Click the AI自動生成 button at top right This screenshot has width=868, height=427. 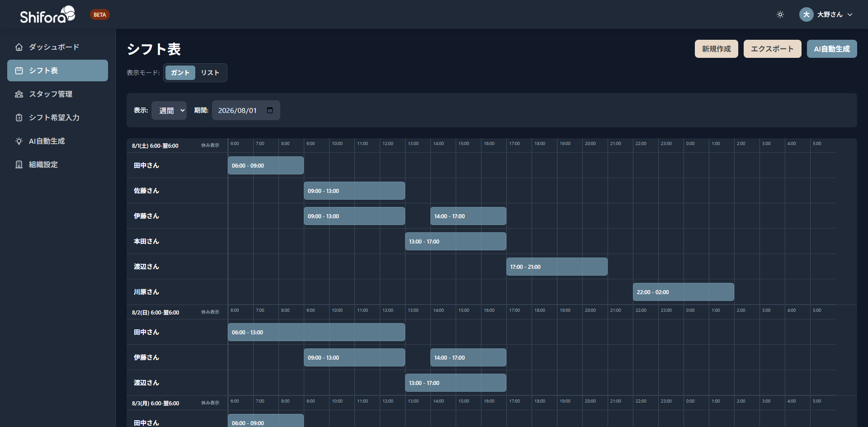coord(831,49)
